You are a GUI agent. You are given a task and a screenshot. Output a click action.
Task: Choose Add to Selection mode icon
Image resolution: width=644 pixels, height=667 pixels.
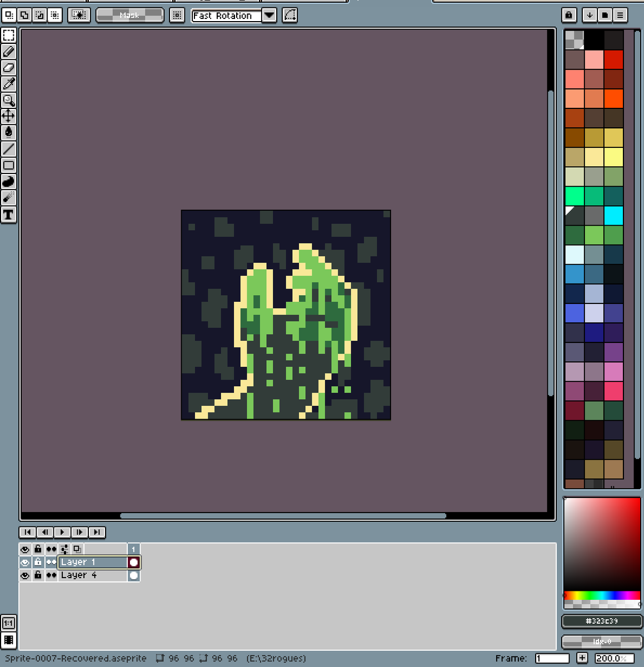pos(24,15)
